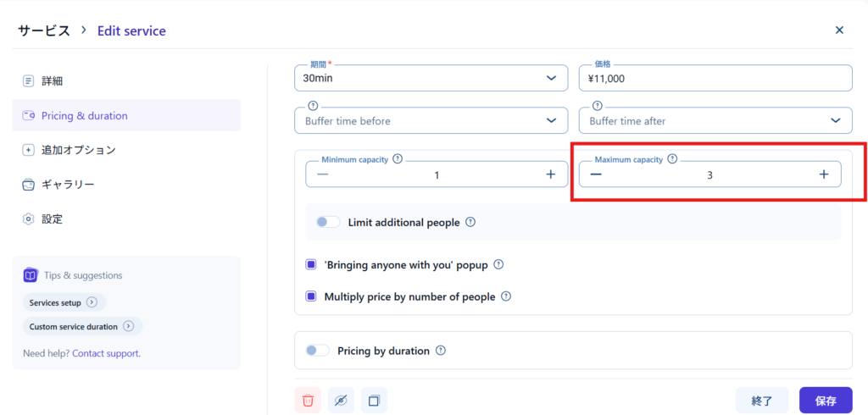Switch to 追加オプション sidebar section
This screenshot has width=868, height=415.
(x=78, y=150)
